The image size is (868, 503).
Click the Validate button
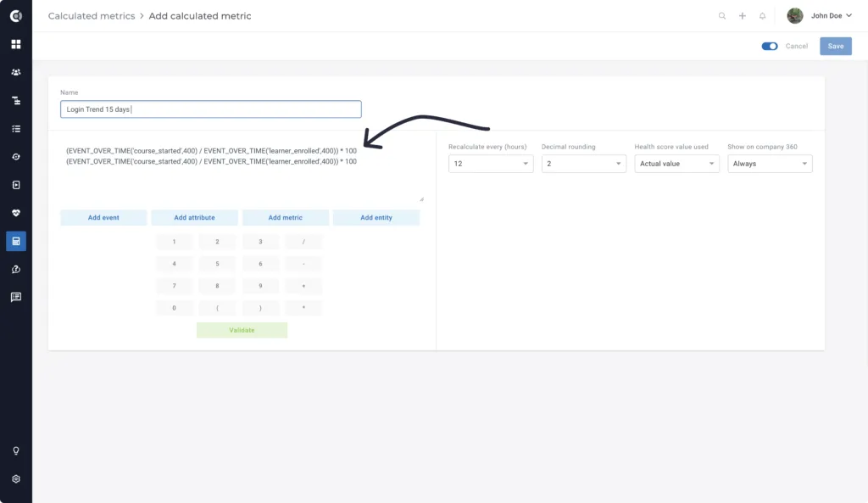pyautogui.click(x=242, y=330)
